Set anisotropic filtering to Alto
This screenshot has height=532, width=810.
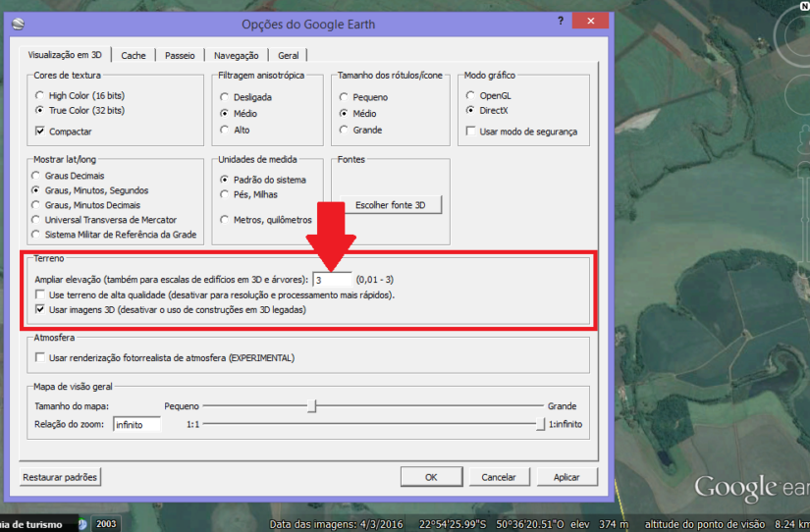(235, 130)
